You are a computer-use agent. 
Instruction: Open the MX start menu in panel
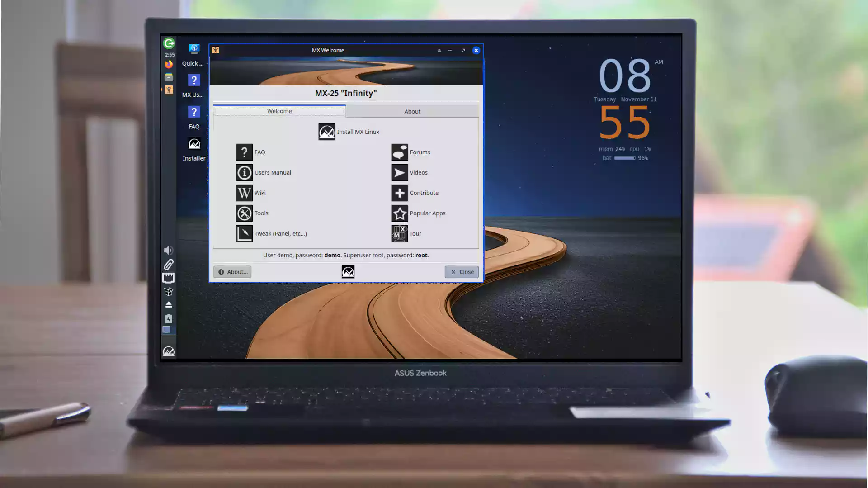[168, 351]
